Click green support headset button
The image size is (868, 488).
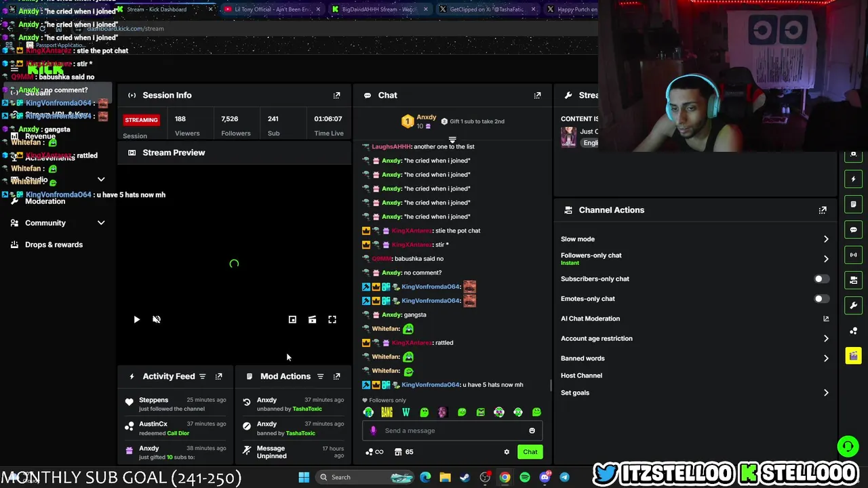tap(848, 446)
